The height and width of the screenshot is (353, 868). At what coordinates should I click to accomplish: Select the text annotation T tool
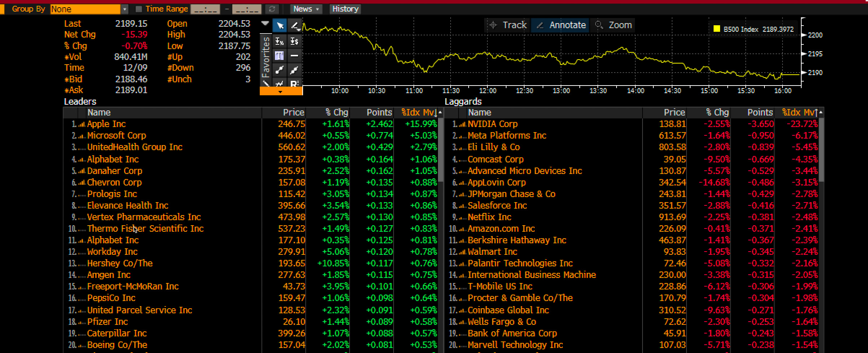pyautogui.click(x=280, y=56)
